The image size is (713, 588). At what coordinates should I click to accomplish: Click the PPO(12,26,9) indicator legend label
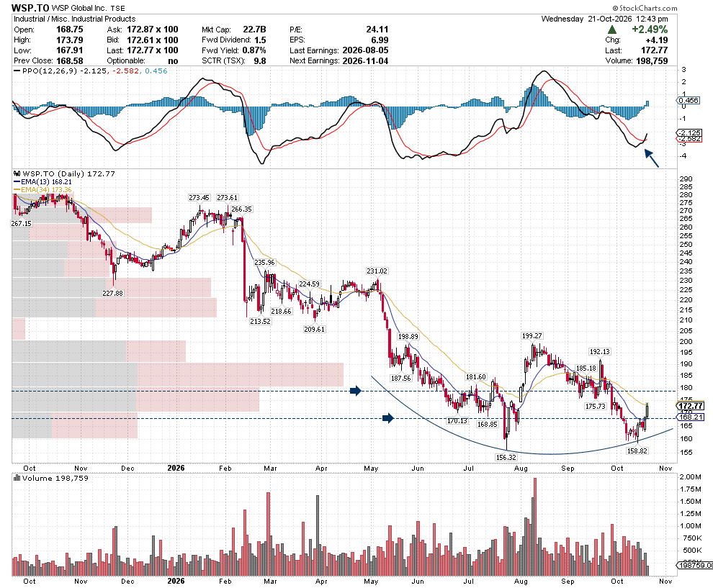click(x=50, y=71)
